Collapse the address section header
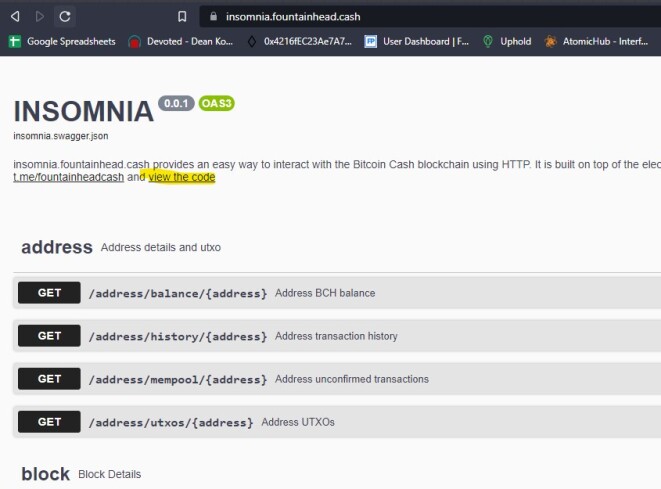The width and height of the screenshot is (661, 489). tap(337, 247)
